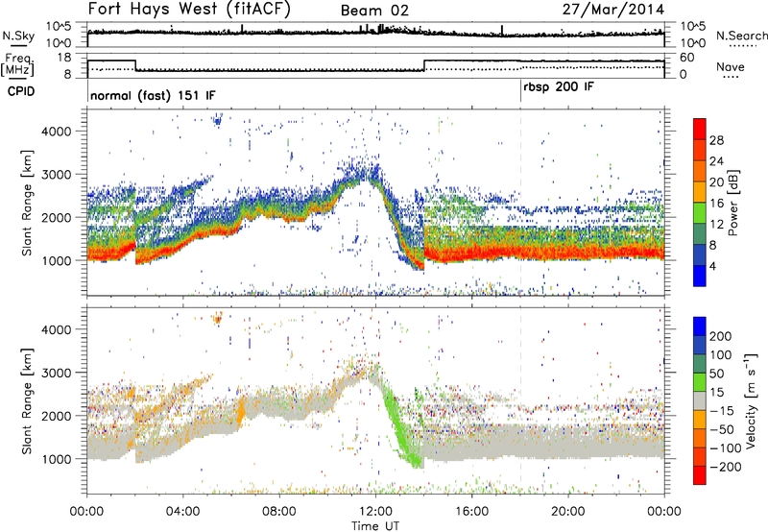This screenshot has height=532, width=768.
Task: Click the "N.Search" legend label
Action: click(741, 36)
